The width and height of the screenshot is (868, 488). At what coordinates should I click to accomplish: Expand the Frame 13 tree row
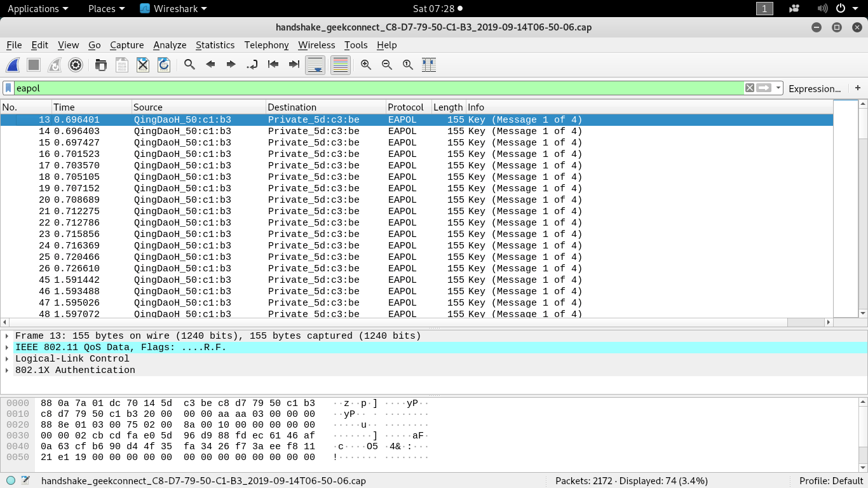coord(7,336)
